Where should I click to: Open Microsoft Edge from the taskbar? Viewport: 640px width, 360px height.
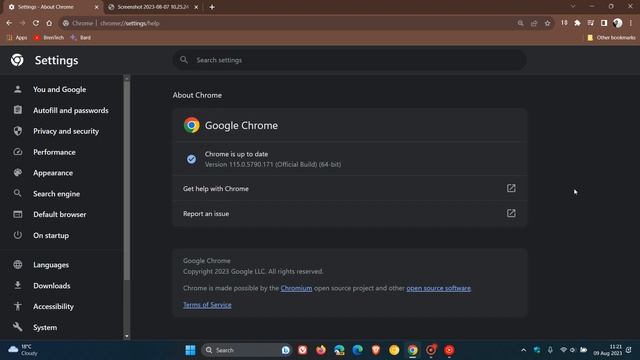click(358, 350)
